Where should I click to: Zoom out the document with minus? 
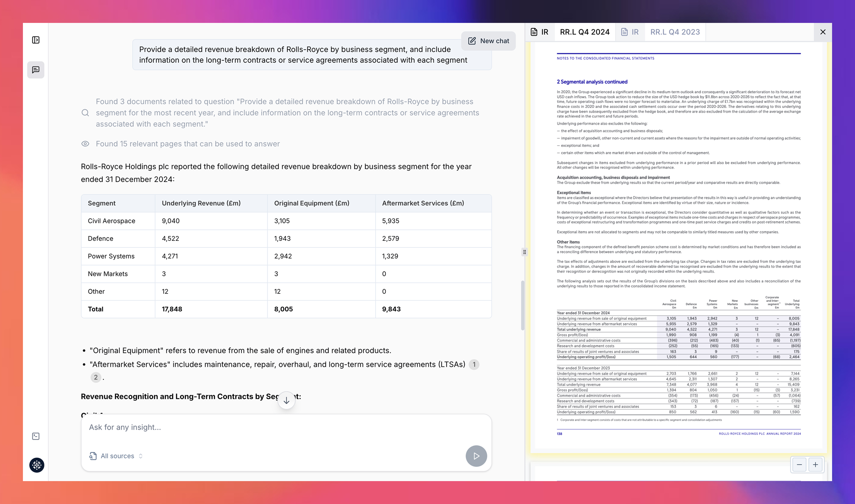click(x=799, y=464)
